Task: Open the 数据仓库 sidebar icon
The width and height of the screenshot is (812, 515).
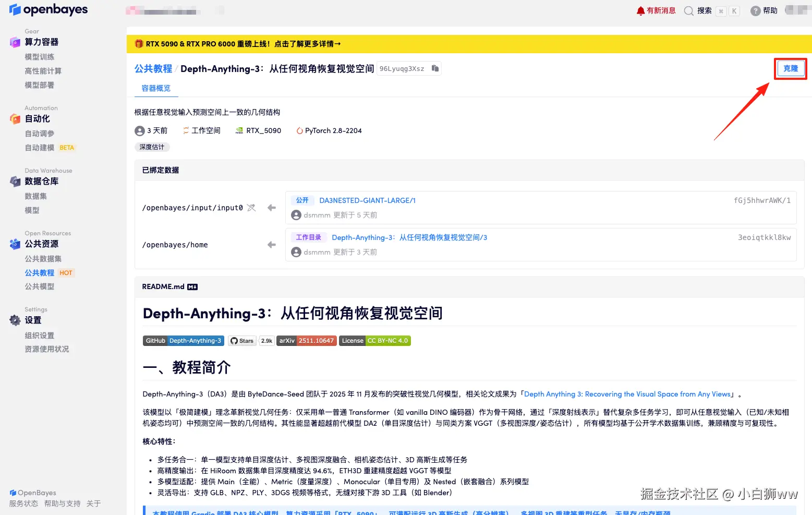Action: click(x=15, y=182)
